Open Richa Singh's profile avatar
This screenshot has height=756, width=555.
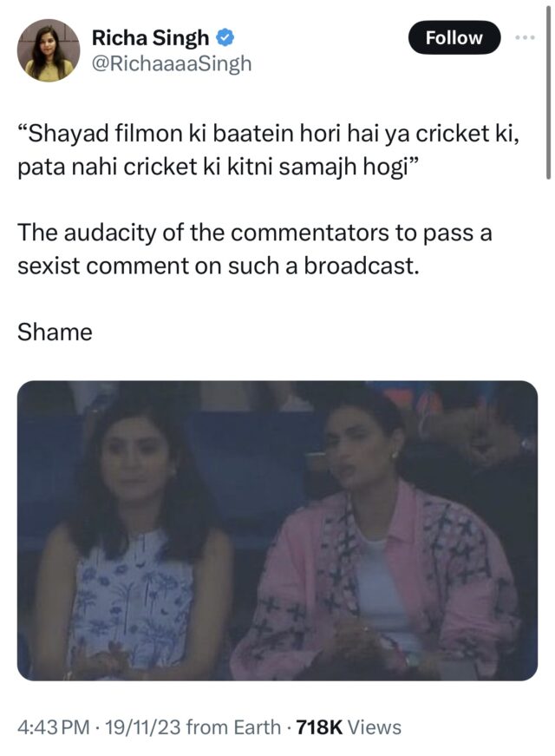click(x=49, y=50)
